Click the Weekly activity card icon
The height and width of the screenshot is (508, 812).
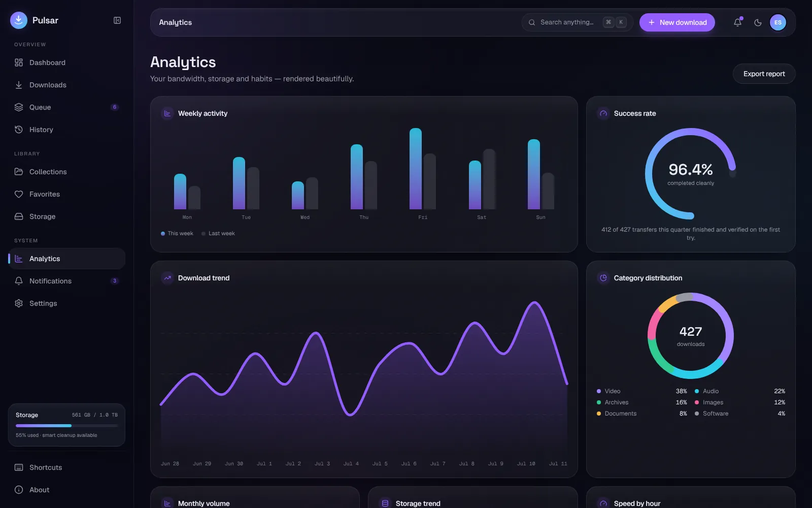(167, 113)
